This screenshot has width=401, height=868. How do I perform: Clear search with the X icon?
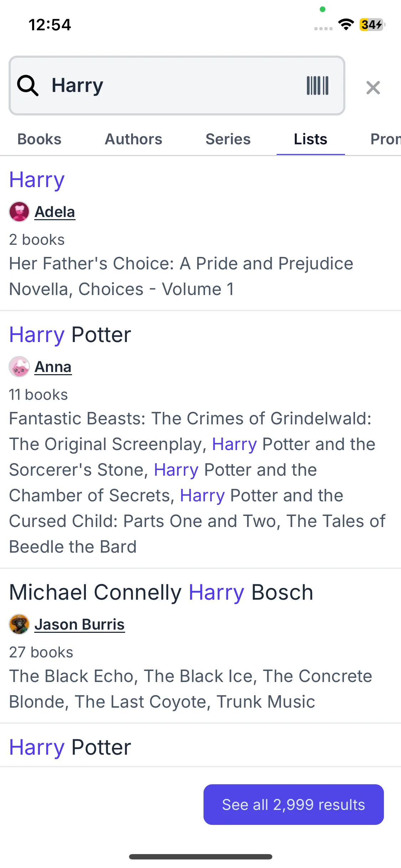(x=373, y=87)
